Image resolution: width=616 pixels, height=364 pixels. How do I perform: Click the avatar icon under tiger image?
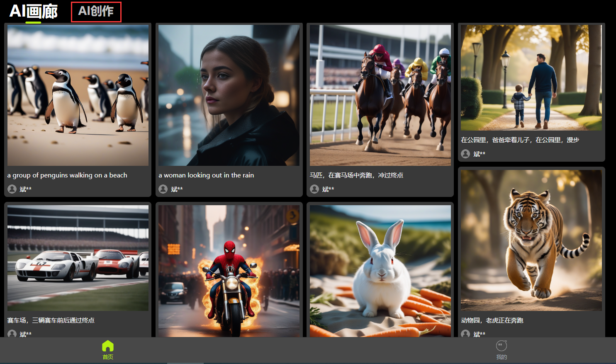(x=465, y=334)
